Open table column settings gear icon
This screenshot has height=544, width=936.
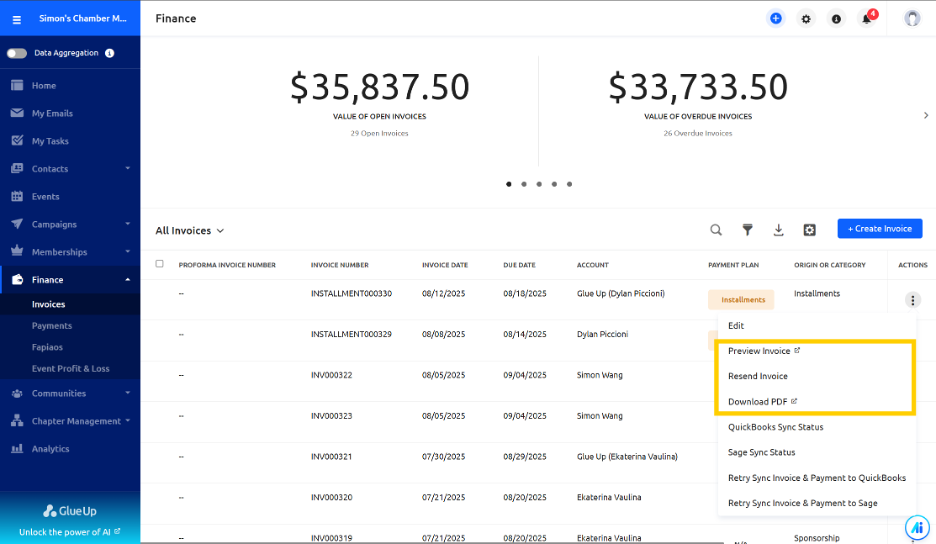809,230
